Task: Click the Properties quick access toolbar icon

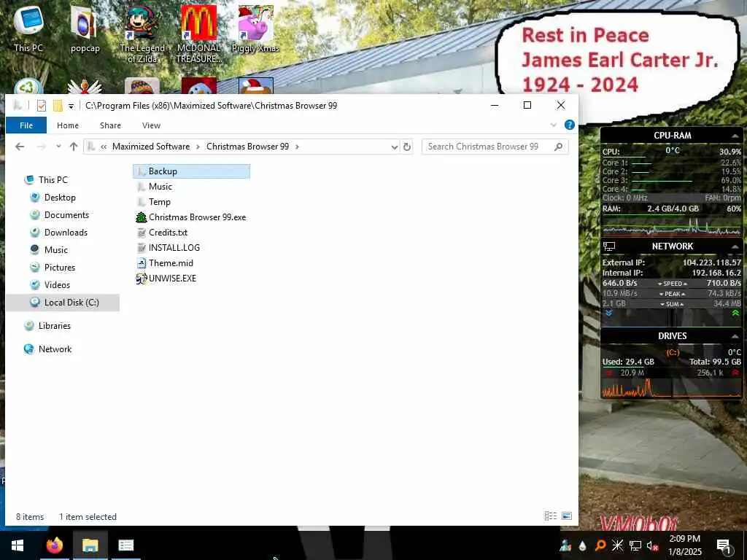Action: (42, 105)
